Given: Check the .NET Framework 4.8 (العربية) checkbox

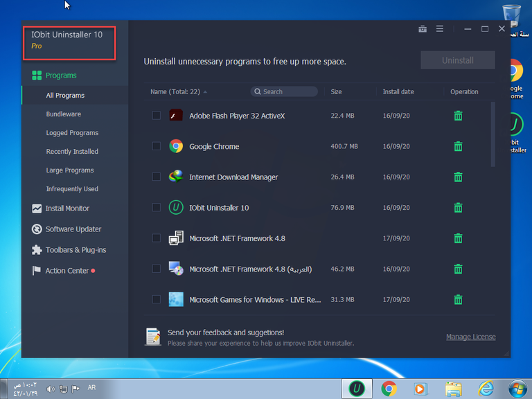Looking at the screenshot, I should click(x=157, y=269).
